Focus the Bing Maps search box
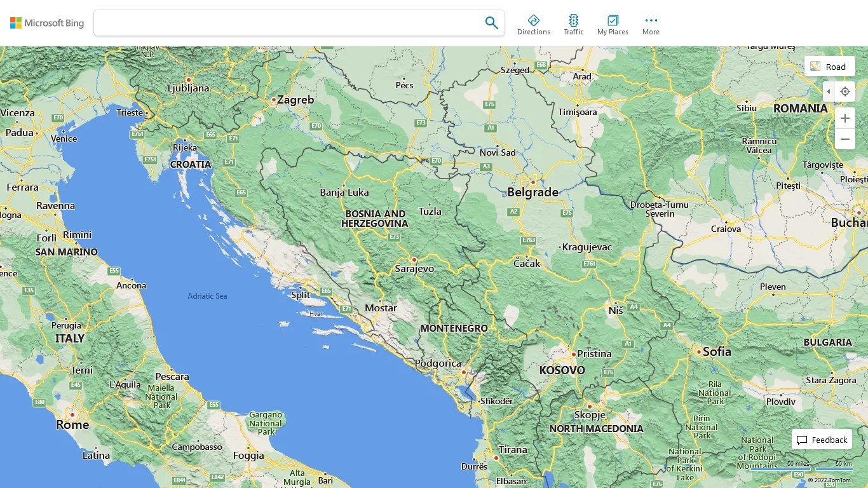868x488 pixels. coord(289,23)
